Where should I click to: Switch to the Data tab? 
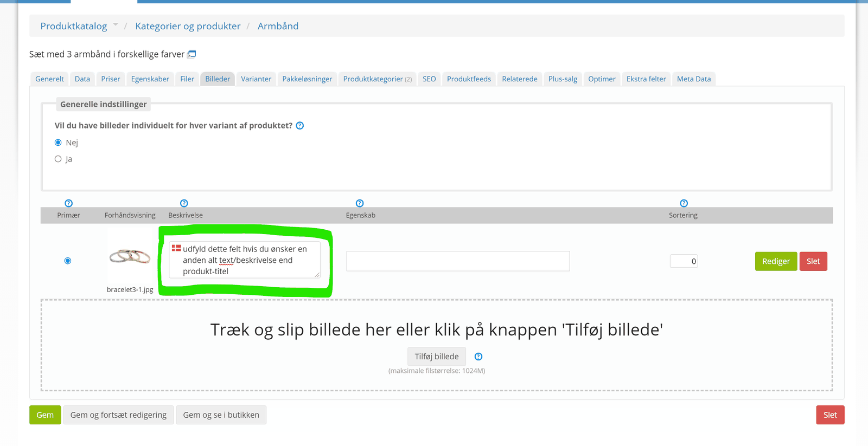point(82,79)
